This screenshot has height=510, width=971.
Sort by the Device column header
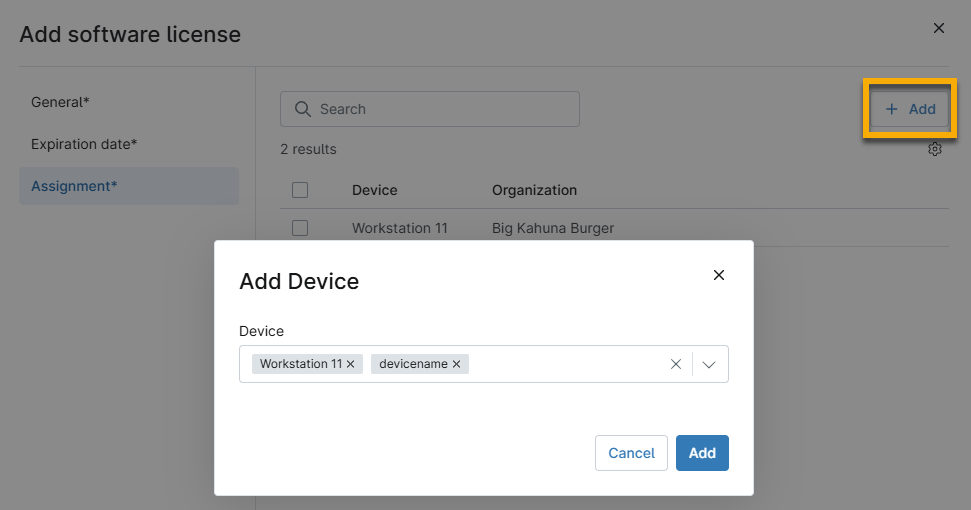(375, 190)
